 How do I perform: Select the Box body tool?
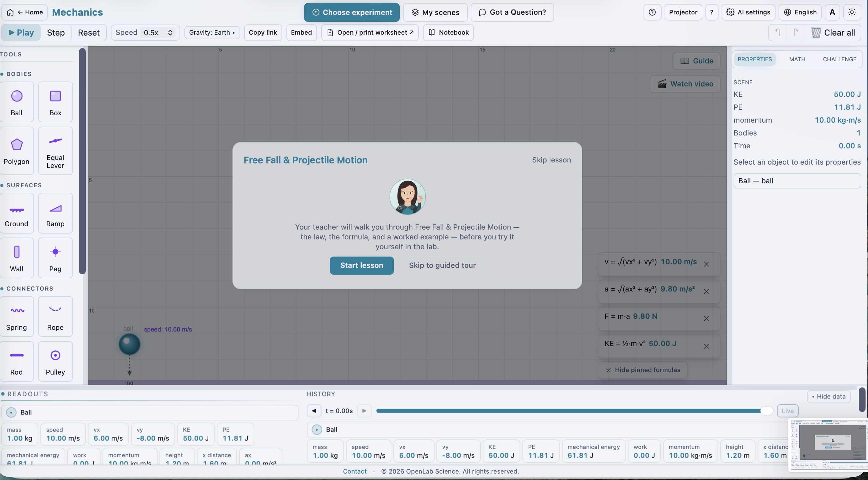(x=55, y=102)
